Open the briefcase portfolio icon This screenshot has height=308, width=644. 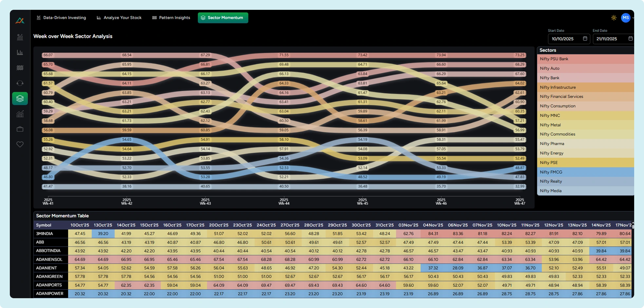[x=20, y=129]
